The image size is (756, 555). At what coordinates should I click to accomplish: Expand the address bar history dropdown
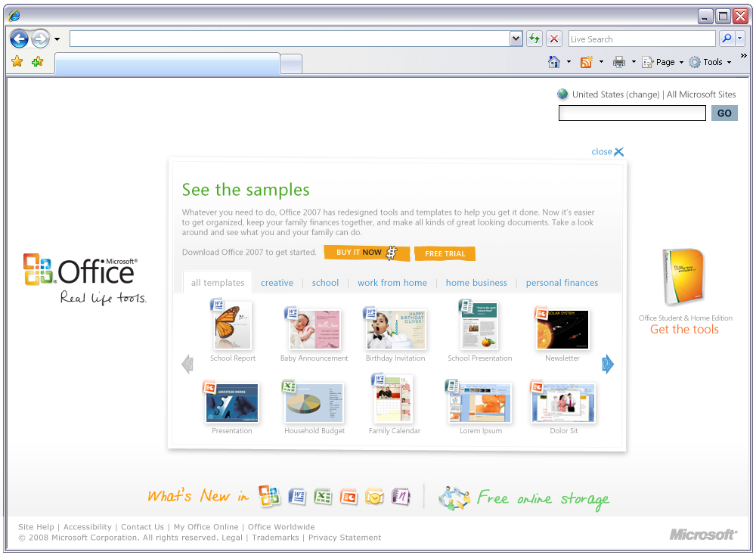point(516,39)
